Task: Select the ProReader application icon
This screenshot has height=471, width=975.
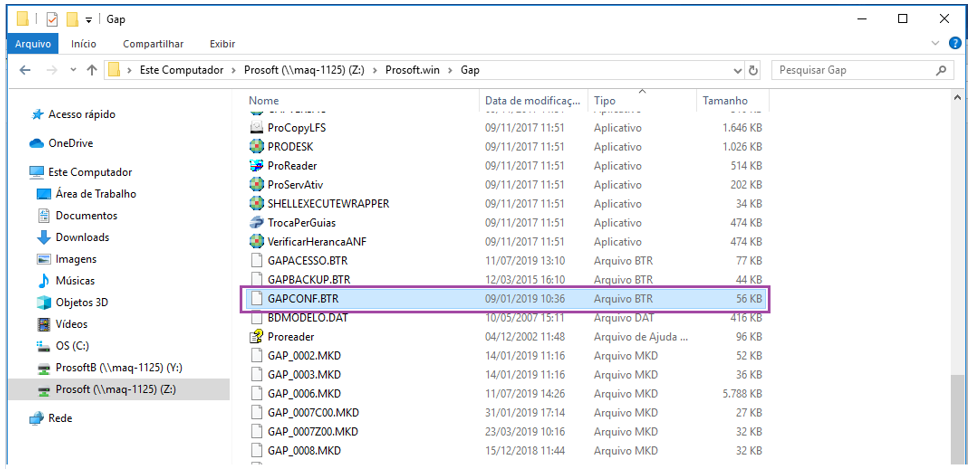Action: (x=256, y=166)
